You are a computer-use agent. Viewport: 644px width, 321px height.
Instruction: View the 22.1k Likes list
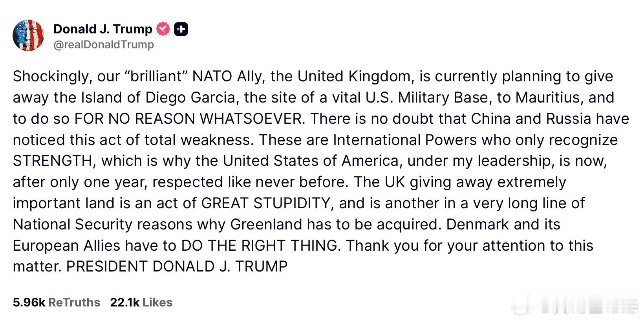141,302
